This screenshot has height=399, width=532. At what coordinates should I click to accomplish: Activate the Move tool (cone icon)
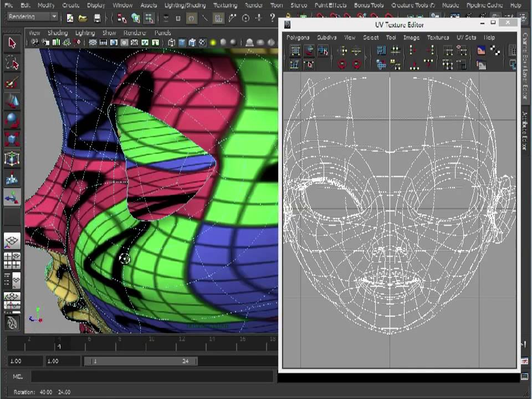coord(12,102)
